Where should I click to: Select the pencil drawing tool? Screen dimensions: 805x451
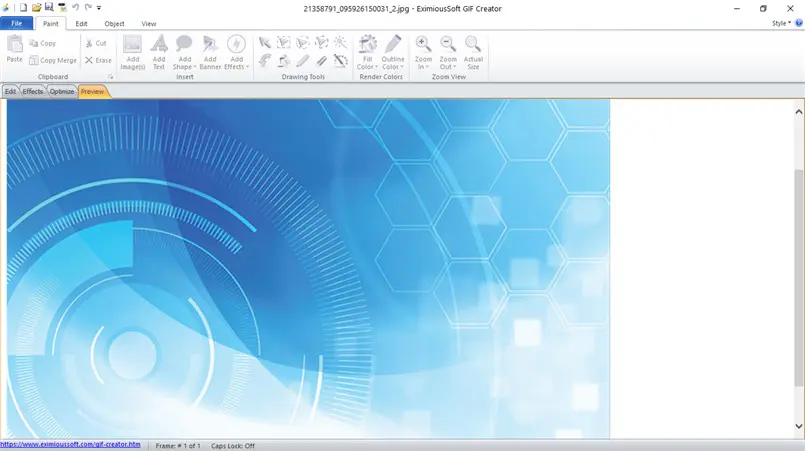(x=302, y=61)
